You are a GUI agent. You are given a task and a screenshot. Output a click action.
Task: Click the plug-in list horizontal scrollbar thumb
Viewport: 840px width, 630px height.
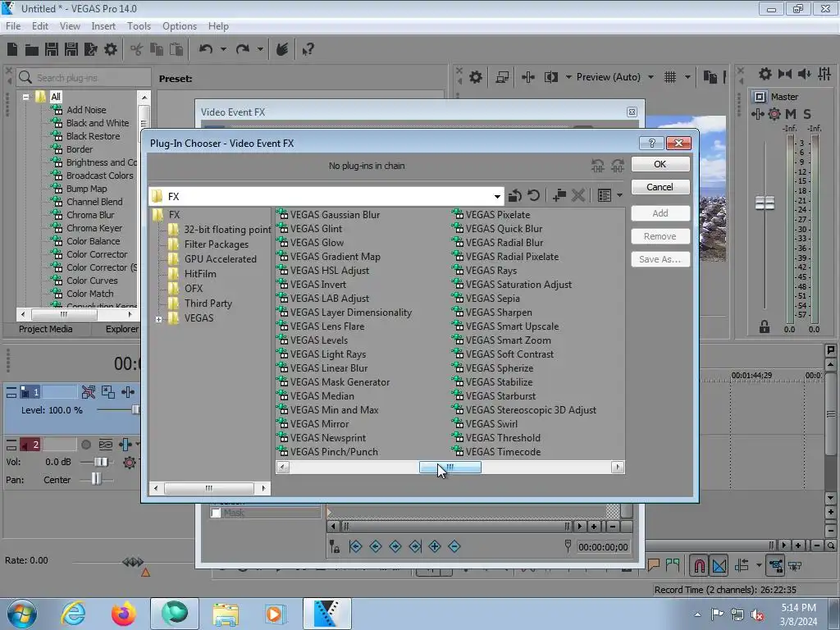pyautogui.click(x=450, y=467)
